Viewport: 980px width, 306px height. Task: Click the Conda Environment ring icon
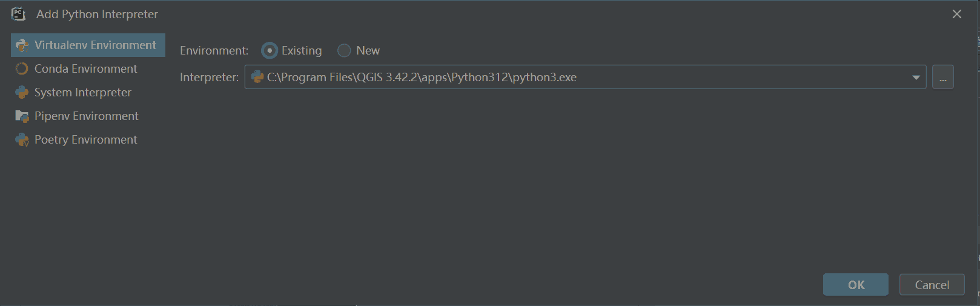pyautogui.click(x=22, y=69)
